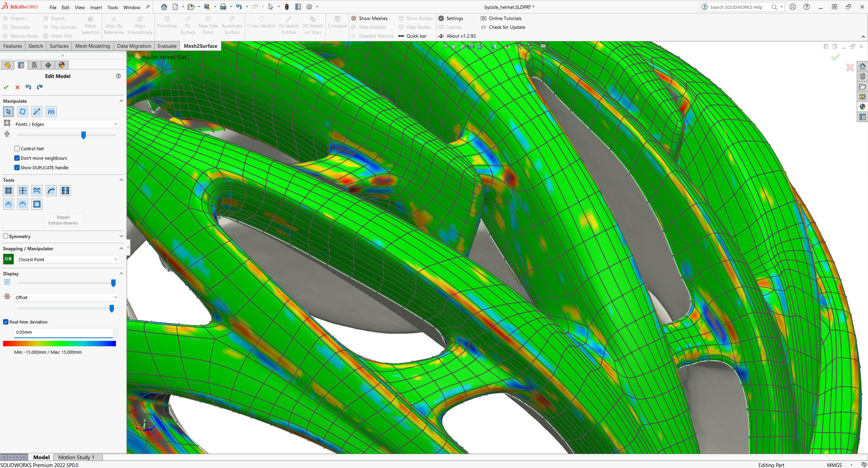868x468 pixels.
Task: Open the Points / Edges dropdown
Action: (66, 124)
